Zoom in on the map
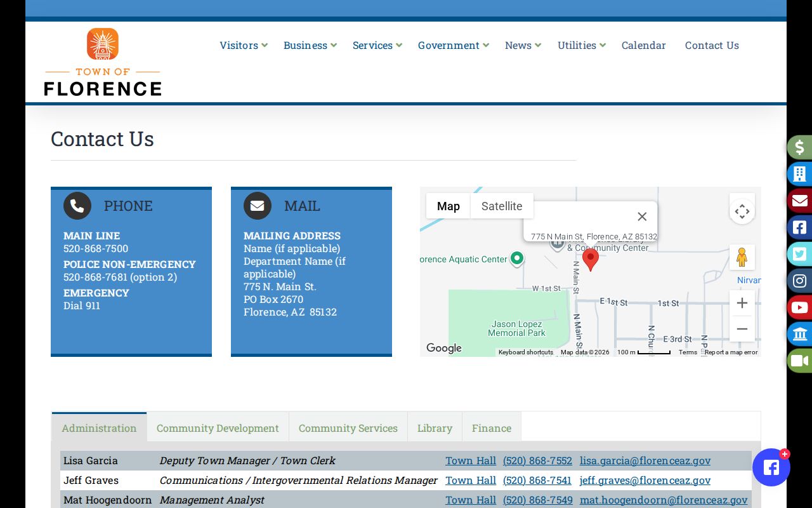 pyautogui.click(x=742, y=303)
